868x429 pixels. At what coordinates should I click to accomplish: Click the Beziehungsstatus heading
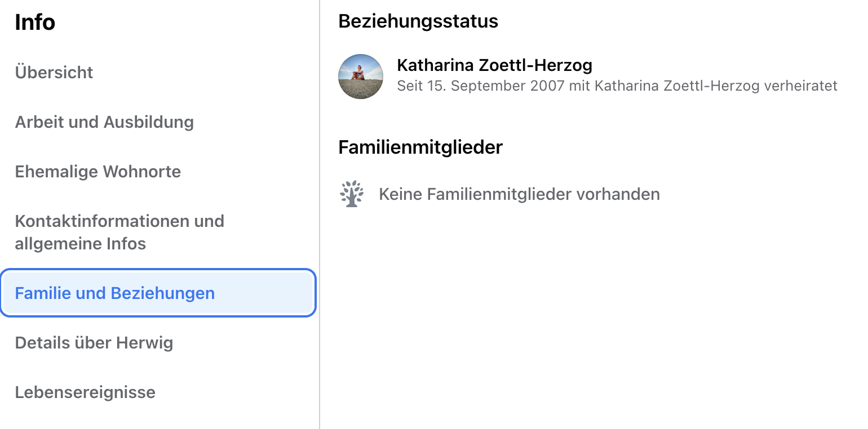(418, 21)
